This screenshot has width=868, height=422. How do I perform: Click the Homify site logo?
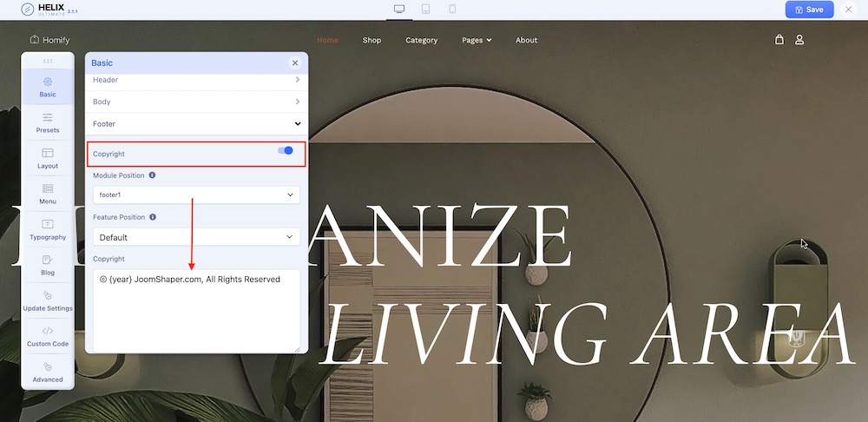pos(49,40)
